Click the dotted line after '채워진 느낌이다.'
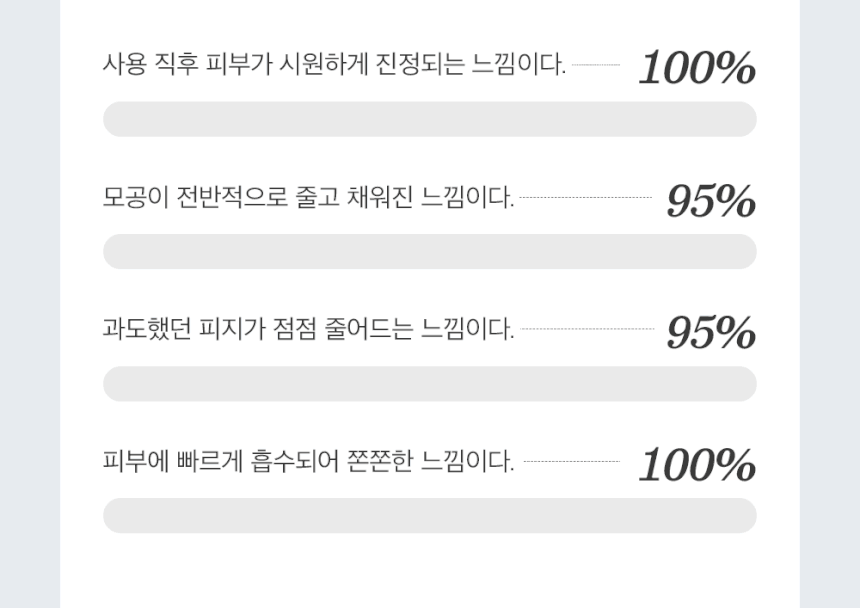Image resolution: width=860 pixels, height=608 pixels. click(586, 197)
